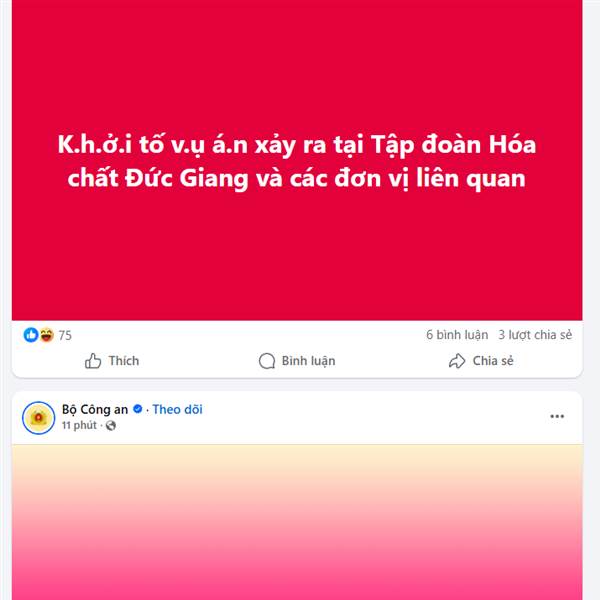The image size is (600, 600).
Task: Open the three-dot post options menu
Action: 557,416
